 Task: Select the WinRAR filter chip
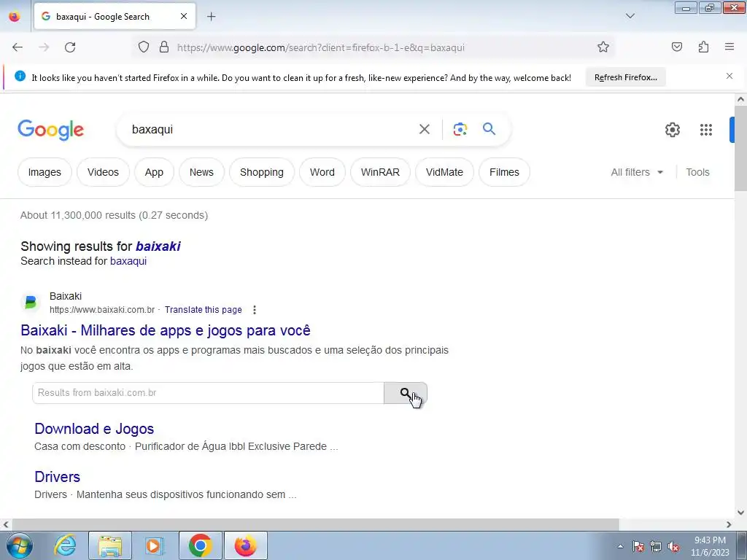click(380, 172)
